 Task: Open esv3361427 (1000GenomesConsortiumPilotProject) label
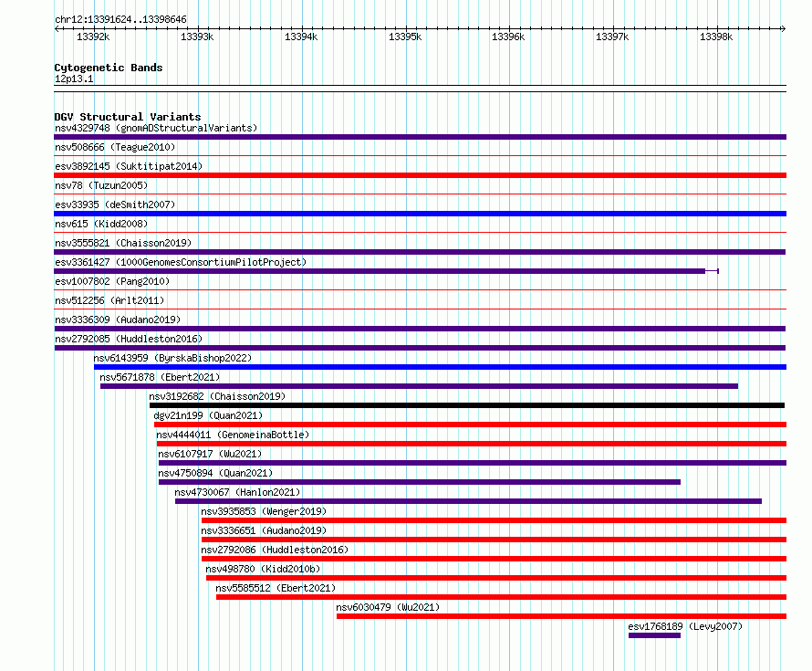point(181,262)
